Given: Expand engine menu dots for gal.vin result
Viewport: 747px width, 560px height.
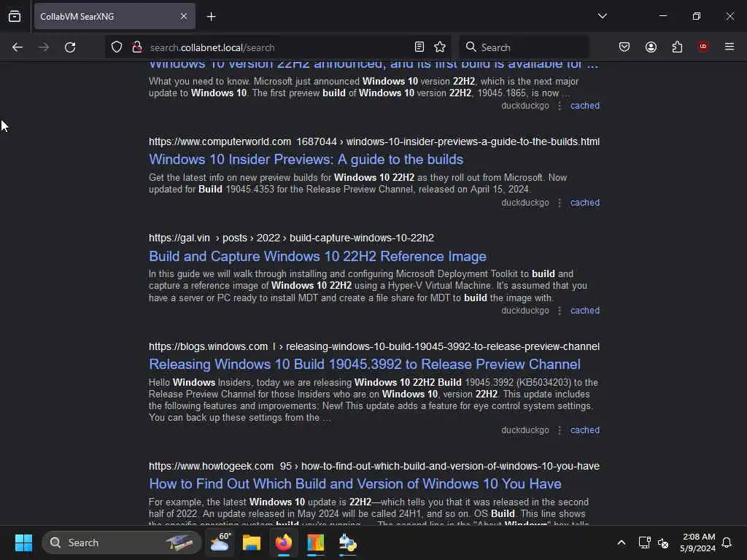Looking at the screenshot, I should coord(560,311).
